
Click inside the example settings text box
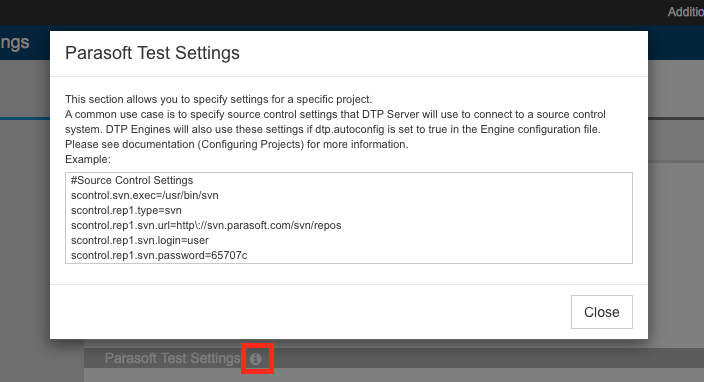pos(349,218)
